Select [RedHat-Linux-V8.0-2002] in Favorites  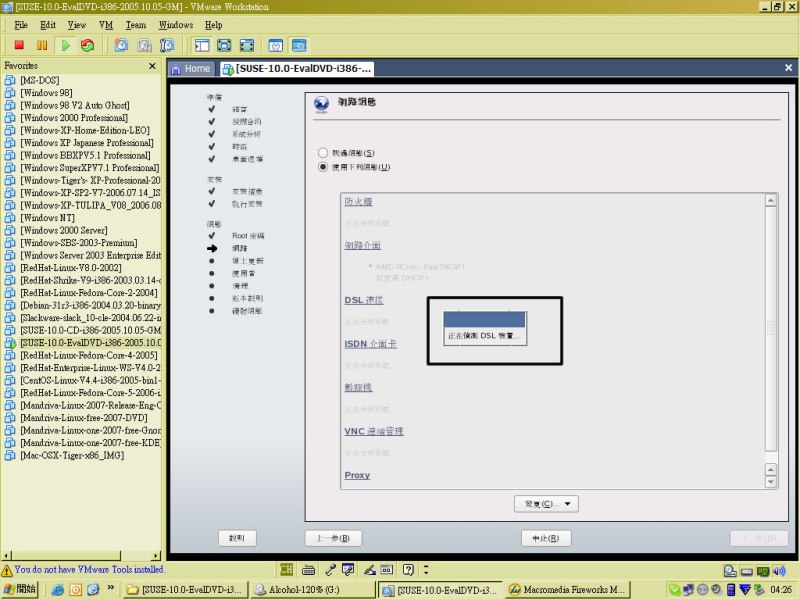[x=71, y=268]
